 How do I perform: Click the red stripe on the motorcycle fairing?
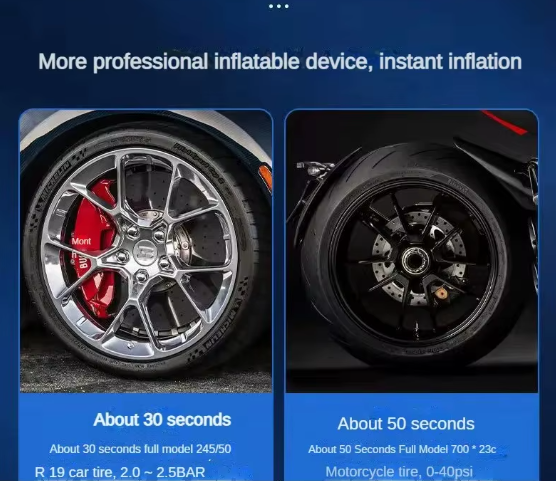pos(505,122)
